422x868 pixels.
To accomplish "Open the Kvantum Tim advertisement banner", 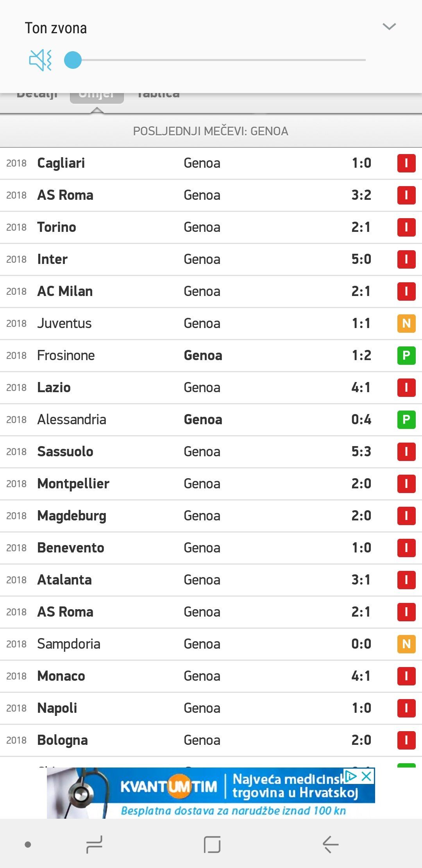I will 211,794.
